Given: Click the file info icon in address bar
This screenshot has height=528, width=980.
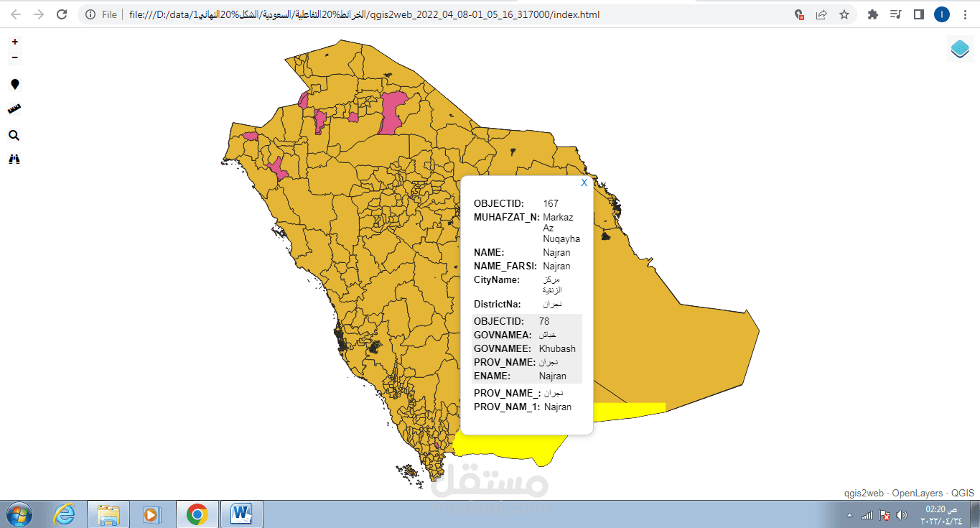Looking at the screenshot, I should pos(90,14).
